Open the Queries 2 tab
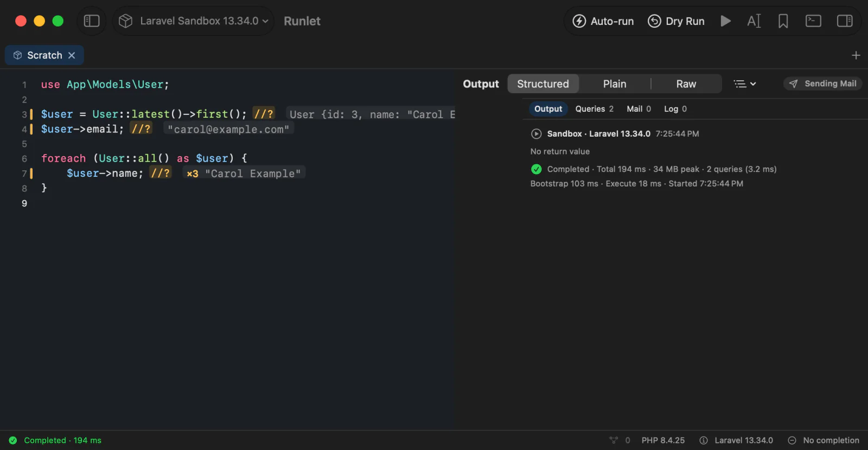The width and height of the screenshot is (868, 450). 595,109
